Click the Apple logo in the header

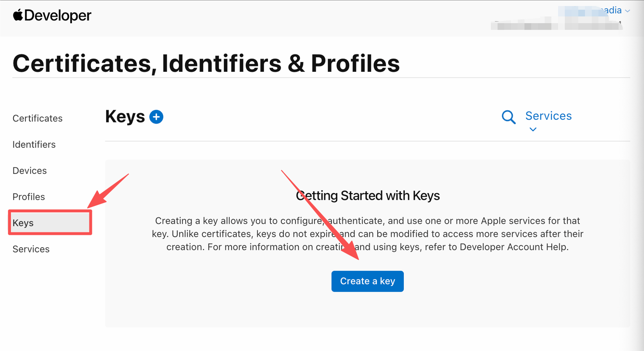(x=18, y=15)
